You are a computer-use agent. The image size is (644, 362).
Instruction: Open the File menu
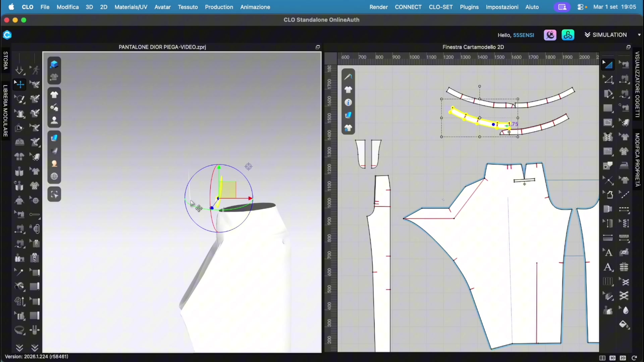pyautogui.click(x=45, y=7)
